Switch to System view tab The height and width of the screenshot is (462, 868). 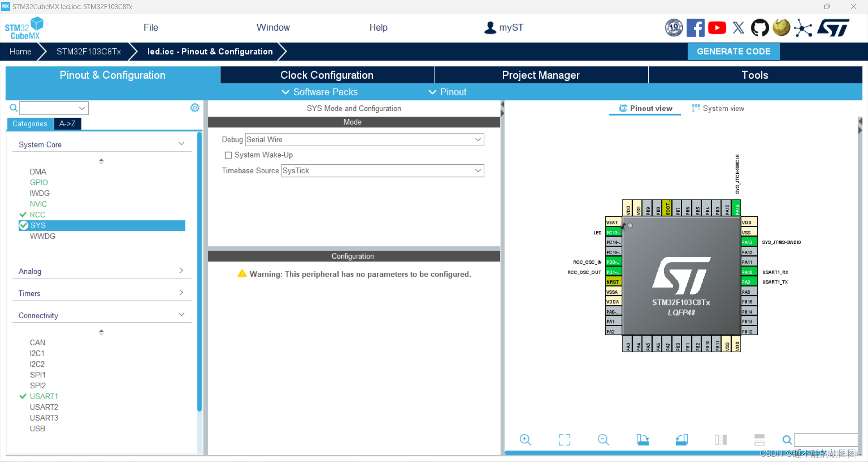point(718,108)
